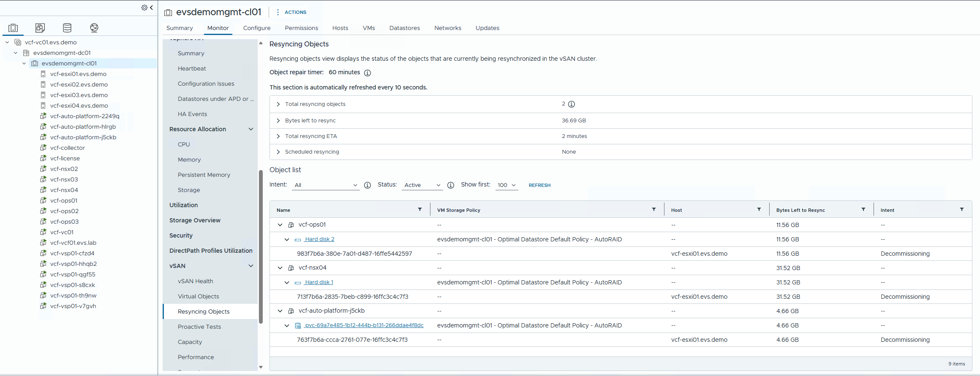
Task: Switch to the Summary tab
Action: coord(180,28)
